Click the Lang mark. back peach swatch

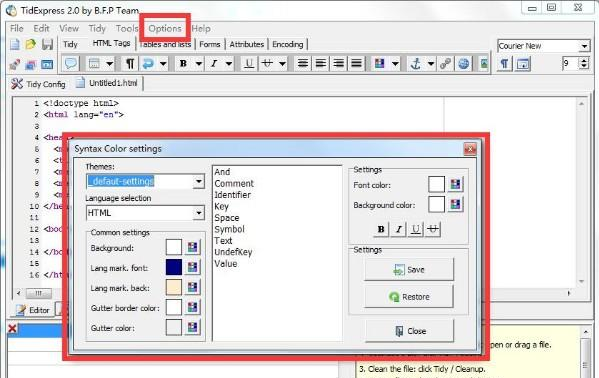pos(174,287)
